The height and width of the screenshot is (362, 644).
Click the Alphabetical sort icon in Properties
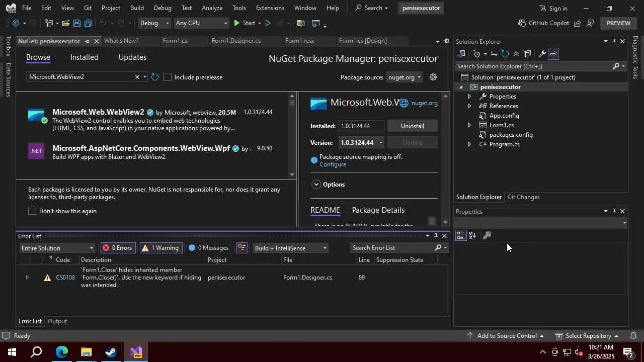[x=472, y=235]
